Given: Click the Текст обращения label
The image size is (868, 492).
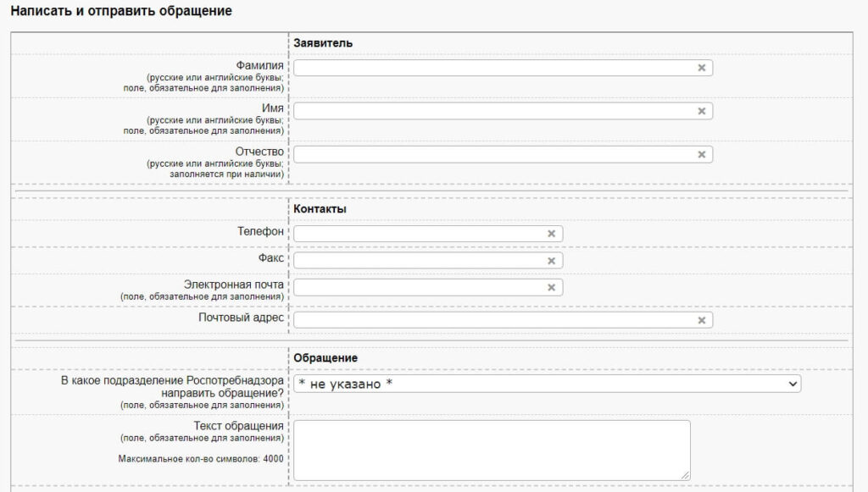Looking at the screenshot, I should click(x=238, y=425).
